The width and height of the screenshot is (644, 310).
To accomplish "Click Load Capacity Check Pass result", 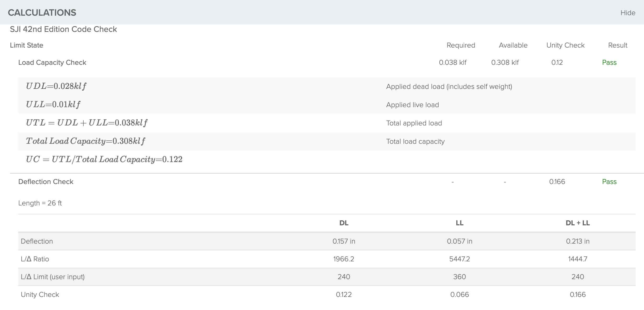I will coord(609,62).
